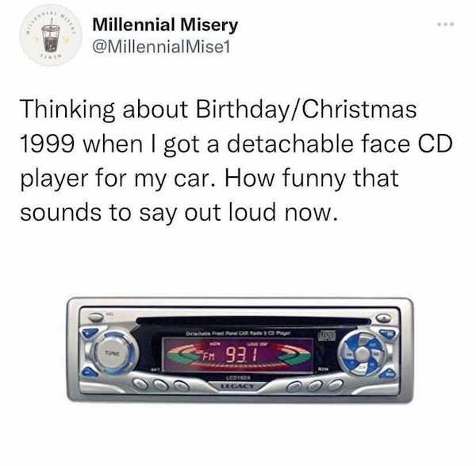Click the CD slot on the stereo
This screenshot has width=476, height=466.
point(254,322)
